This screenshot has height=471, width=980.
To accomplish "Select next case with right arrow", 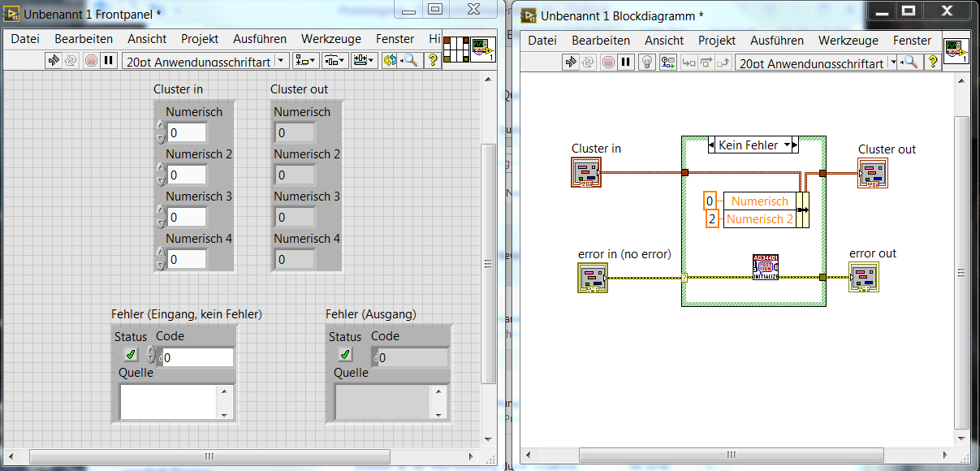I will (795, 145).
